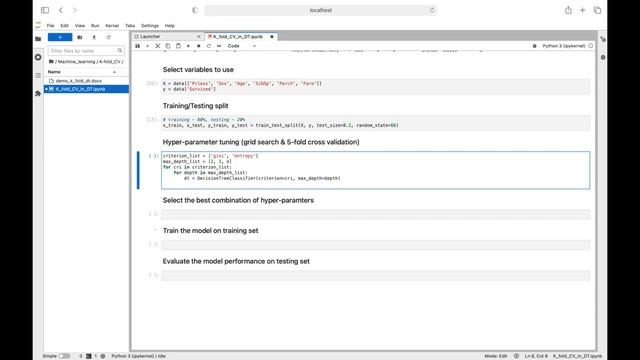Click Python 3 (ipykernel) kernel name button
This screenshot has height=360, width=640.
click(x=564, y=46)
